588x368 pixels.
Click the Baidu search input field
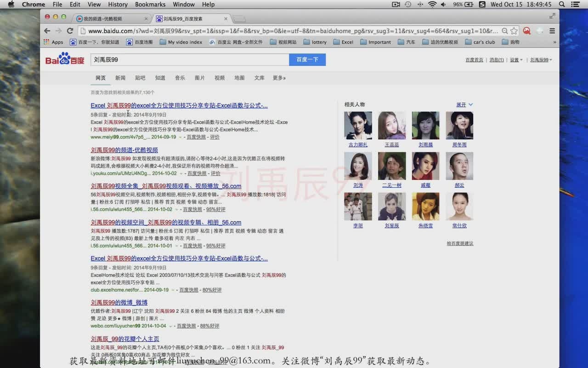point(190,60)
